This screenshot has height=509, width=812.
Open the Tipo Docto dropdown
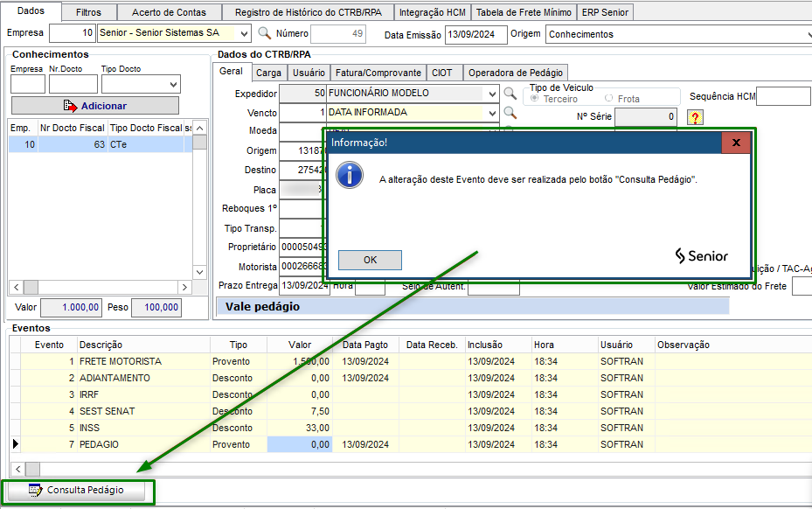(x=173, y=85)
